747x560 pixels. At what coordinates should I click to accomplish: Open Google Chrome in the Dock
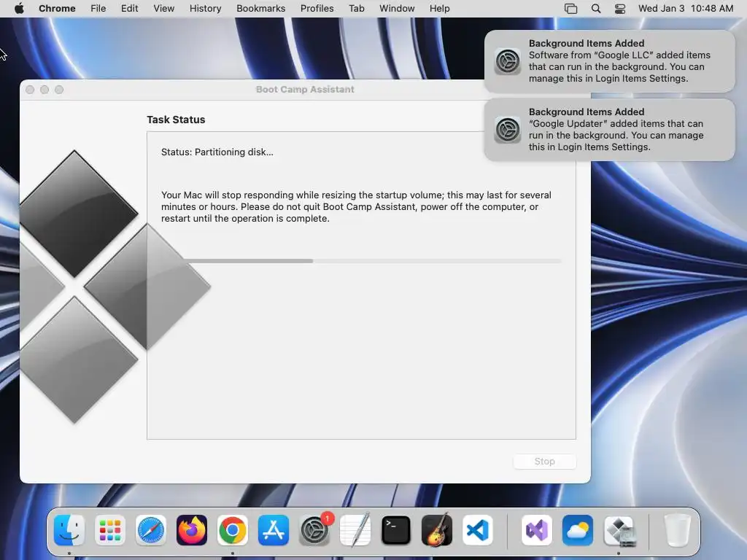(233, 530)
